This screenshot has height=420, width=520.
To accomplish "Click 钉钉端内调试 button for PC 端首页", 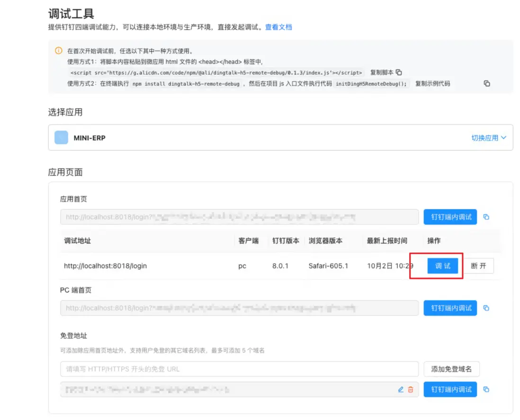I will (x=450, y=308).
